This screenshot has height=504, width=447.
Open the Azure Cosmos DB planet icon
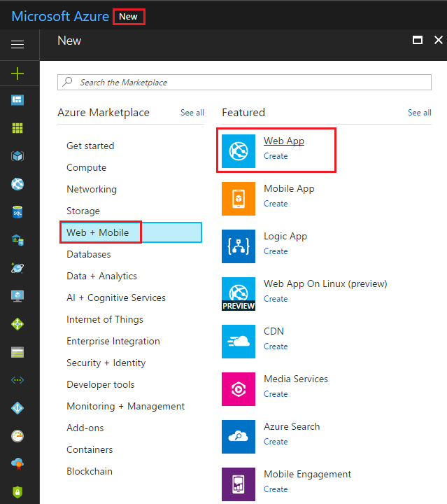click(x=17, y=267)
